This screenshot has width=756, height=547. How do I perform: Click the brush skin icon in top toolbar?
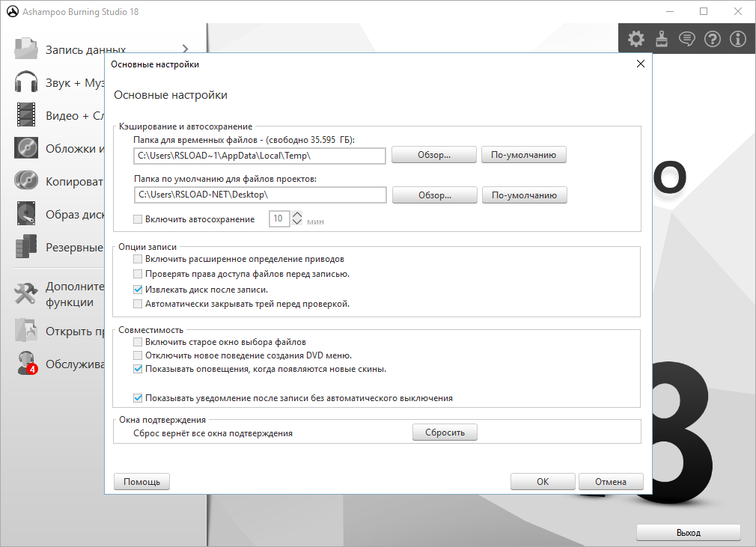coord(661,39)
